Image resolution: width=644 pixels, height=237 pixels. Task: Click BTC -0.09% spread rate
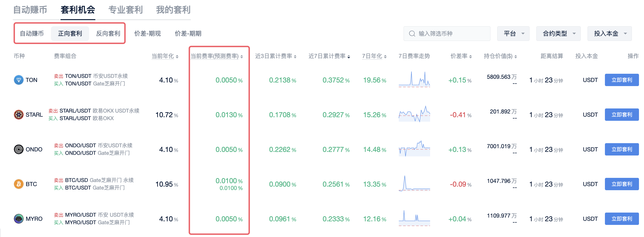click(460, 184)
